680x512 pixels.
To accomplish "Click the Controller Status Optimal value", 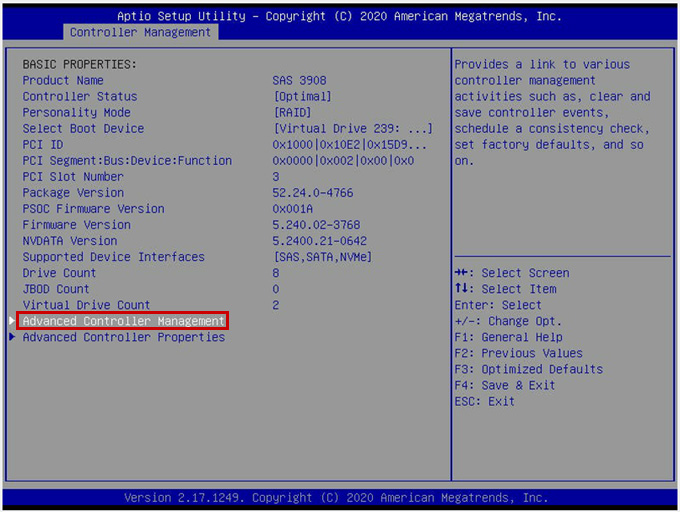I will (x=302, y=97).
